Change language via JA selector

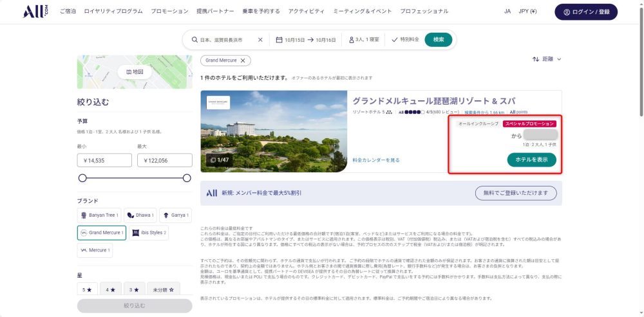tap(507, 12)
